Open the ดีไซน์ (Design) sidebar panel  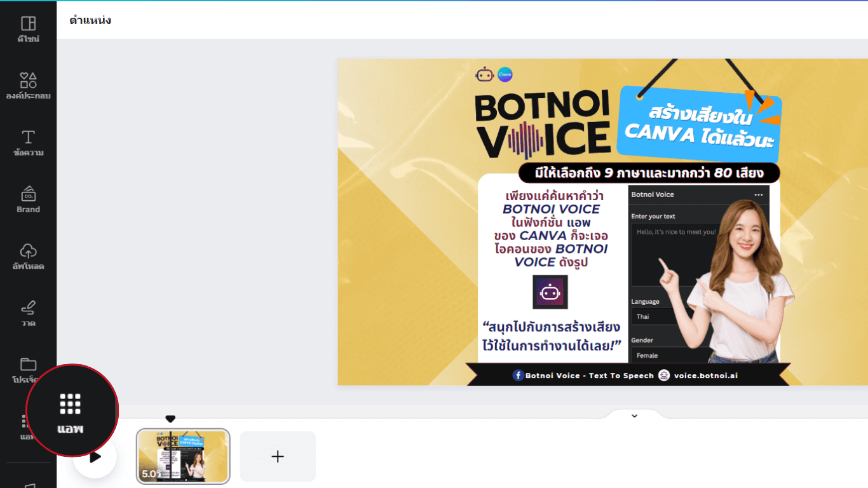(28, 29)
